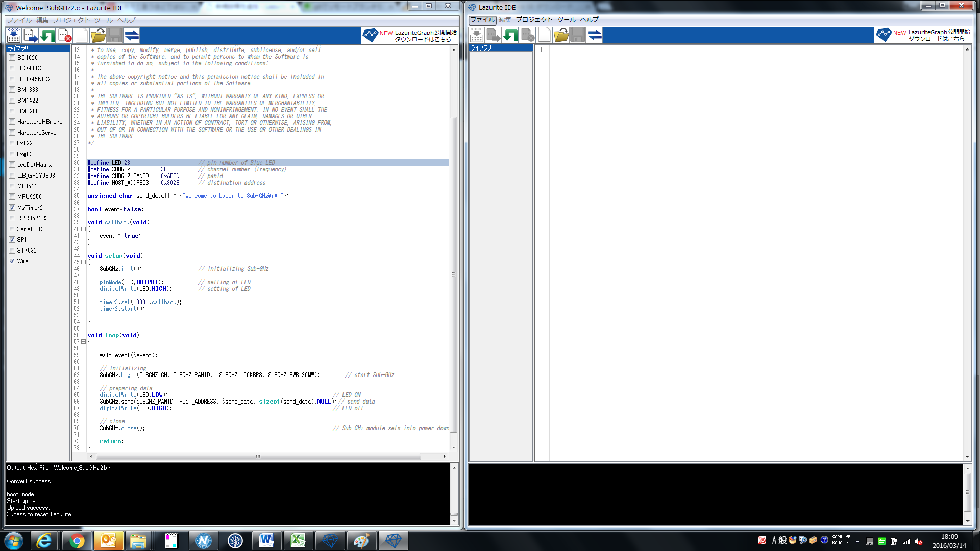Collapse the loop function fold at line 57
This screenshot has width=980, height=551.
tap(83, 342)
